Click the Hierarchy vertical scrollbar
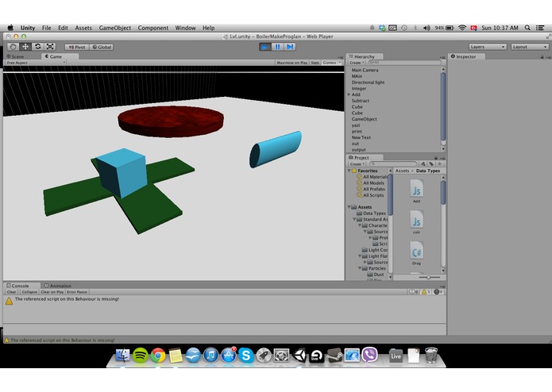The height and width of the screenshot is (392, 552). point(443,107)
